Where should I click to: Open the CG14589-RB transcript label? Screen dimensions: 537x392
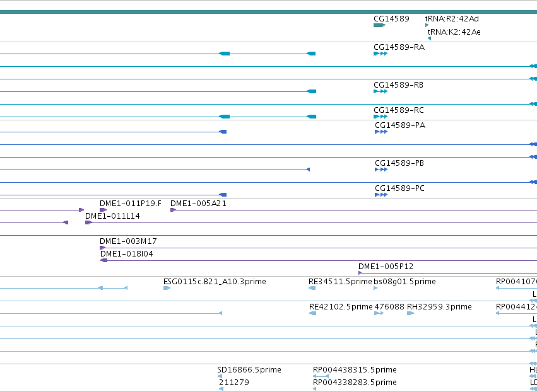click(398, 85)
